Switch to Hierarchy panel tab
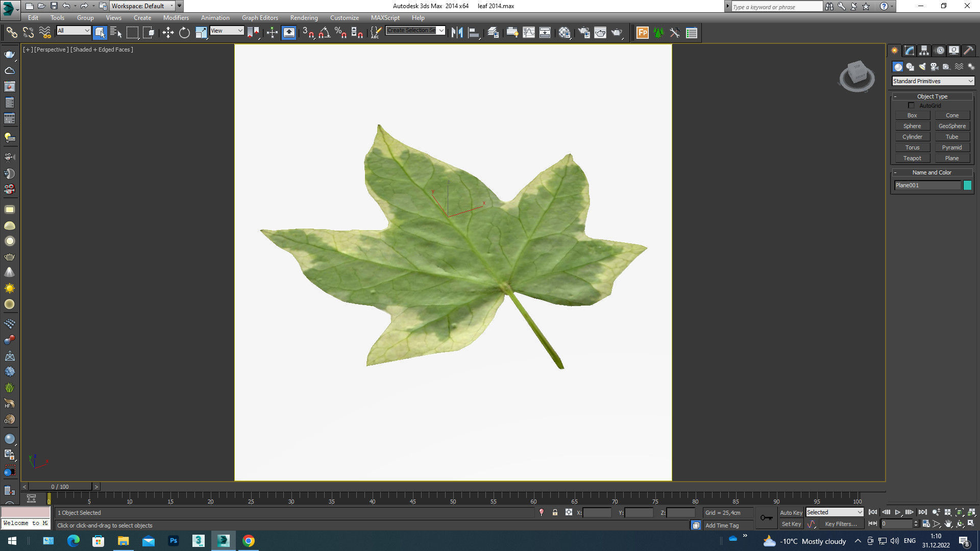The width and height of the screenshot is (980, 551). [924, 51]
